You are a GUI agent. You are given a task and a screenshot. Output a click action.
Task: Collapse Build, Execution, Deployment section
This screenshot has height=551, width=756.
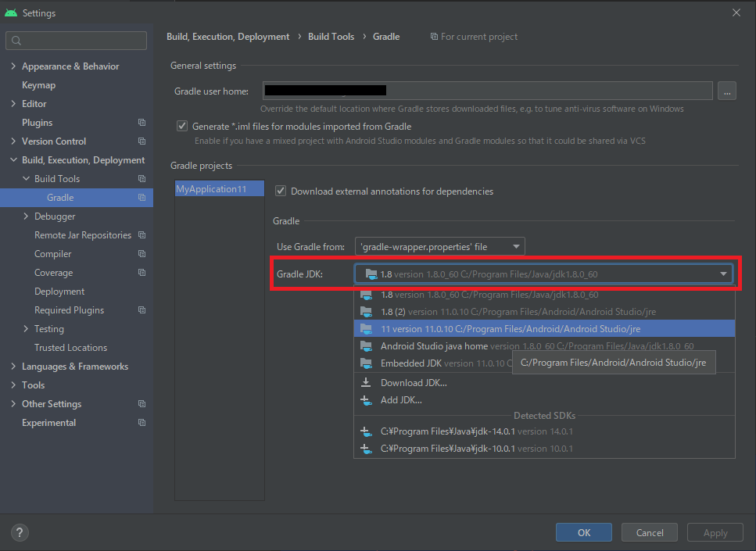pos(13,160)
